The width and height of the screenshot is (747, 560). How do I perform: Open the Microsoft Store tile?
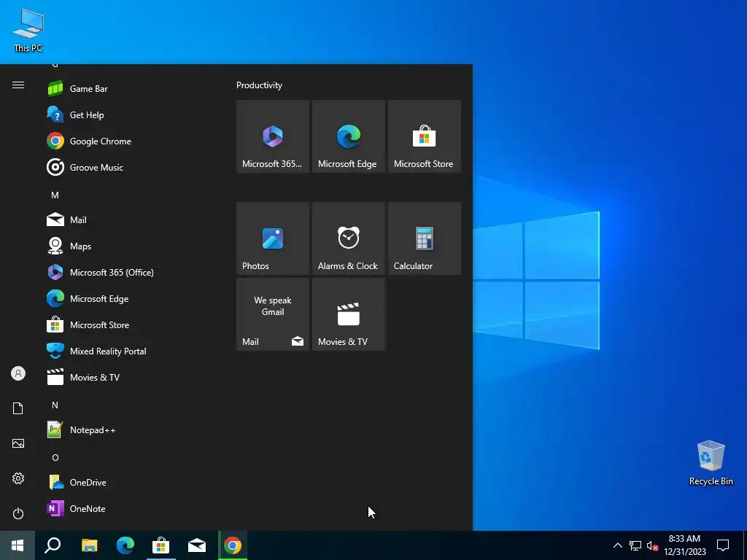click(x=425, y=136)
